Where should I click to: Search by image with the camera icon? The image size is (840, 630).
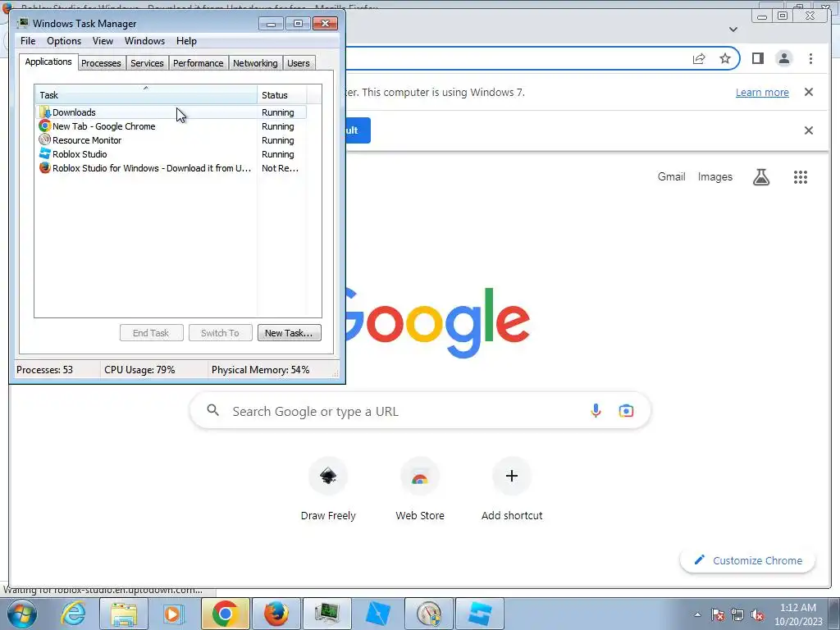626,411
